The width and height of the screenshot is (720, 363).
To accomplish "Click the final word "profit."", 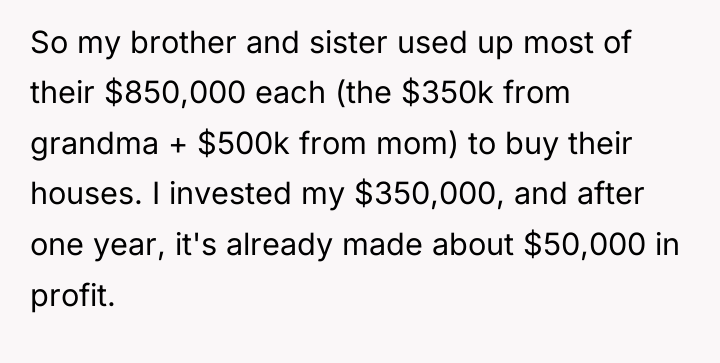I will (x=73, y=297).
